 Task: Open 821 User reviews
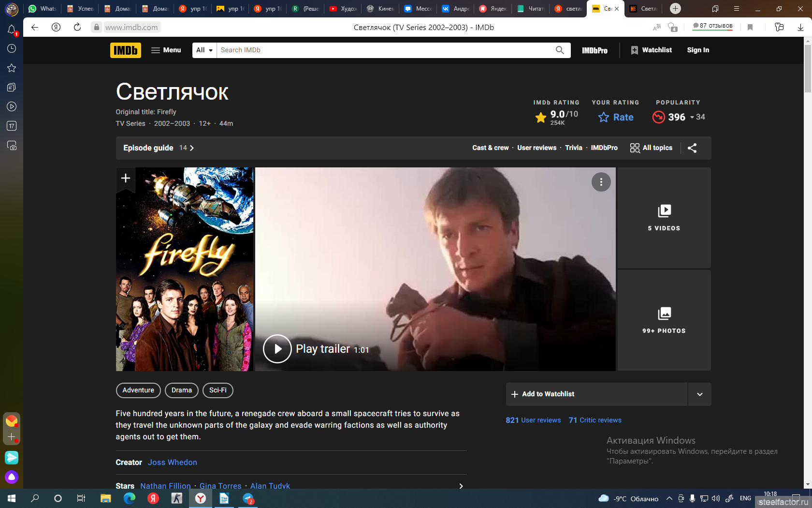pyautogui.click(x=533, y=420)
